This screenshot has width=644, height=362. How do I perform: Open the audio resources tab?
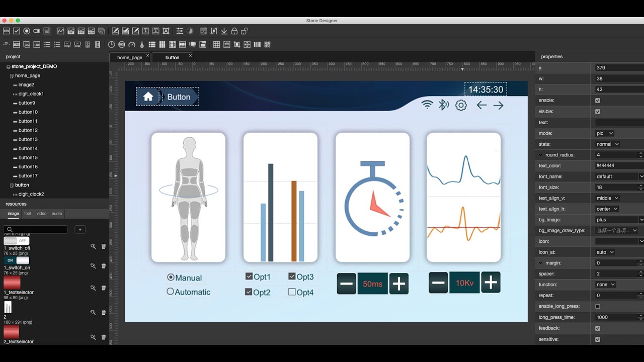57,214
